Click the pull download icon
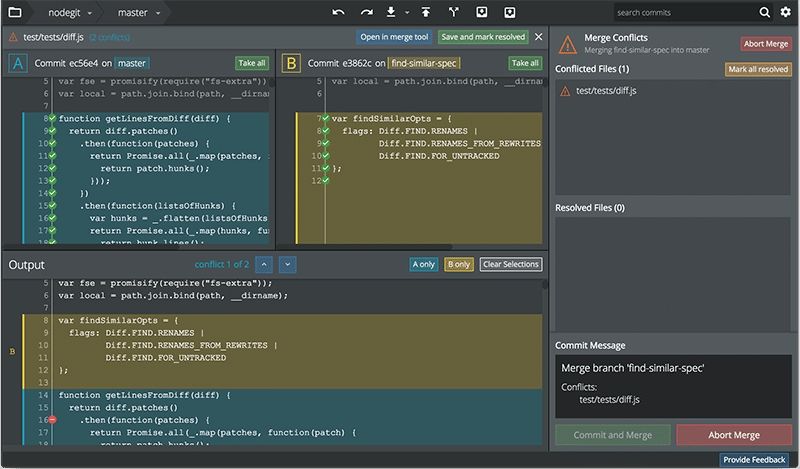The width and height of the screenshot is (800, 469). (391, 12)
